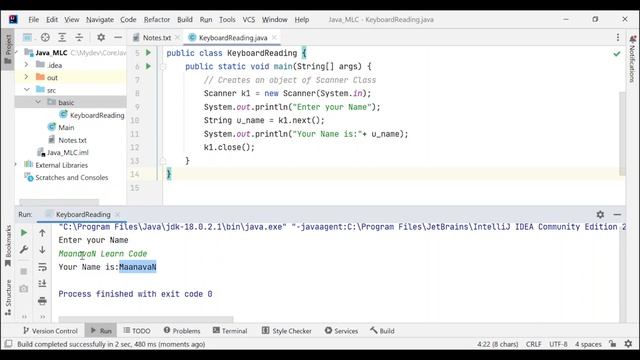Change UTF-8 encoding in status bar
Viewport: 640px width, 360px height.
[x=558, y=344]
